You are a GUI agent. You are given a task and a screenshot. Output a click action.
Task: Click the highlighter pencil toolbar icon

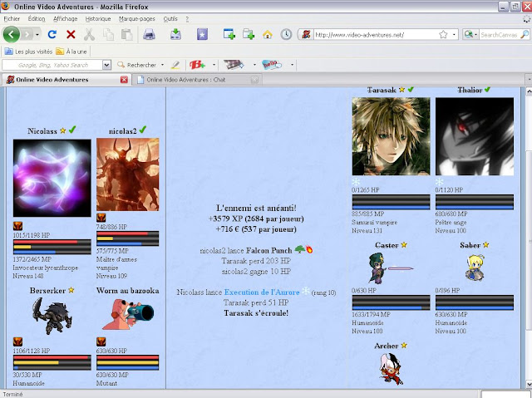(175, 65)
